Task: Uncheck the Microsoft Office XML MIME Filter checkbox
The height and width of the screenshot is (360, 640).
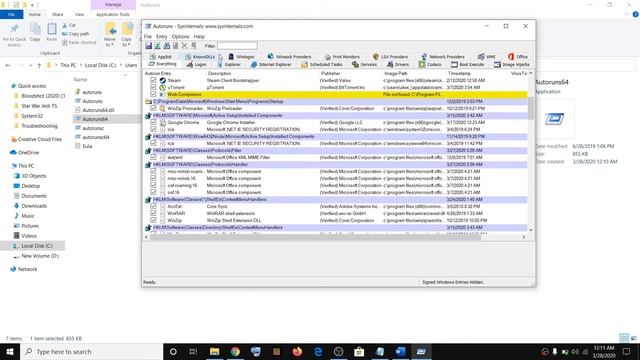Action: point(153,157)
